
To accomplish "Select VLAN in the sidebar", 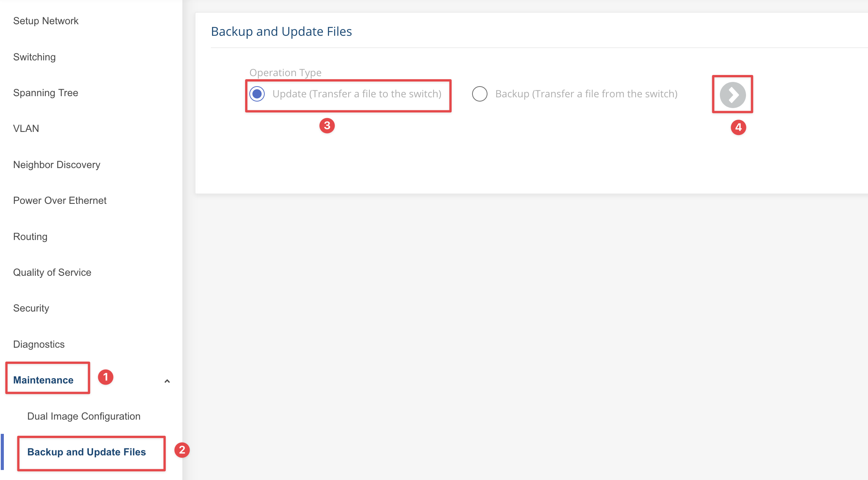I will tap(26, 128).
